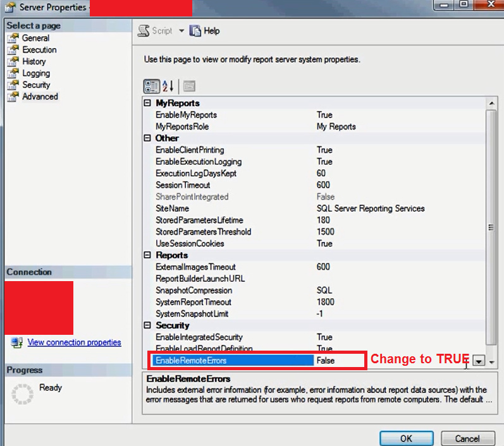Open the EnableRemoteErrors value dropdown

(479, 361)
